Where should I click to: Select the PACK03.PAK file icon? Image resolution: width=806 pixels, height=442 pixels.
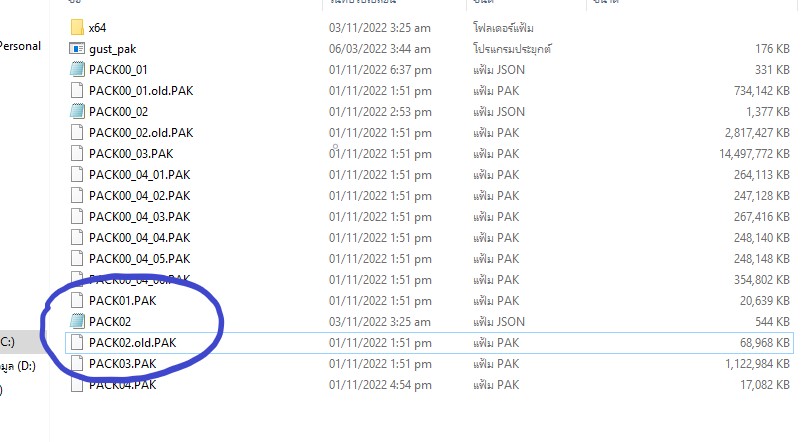(77, 363)
